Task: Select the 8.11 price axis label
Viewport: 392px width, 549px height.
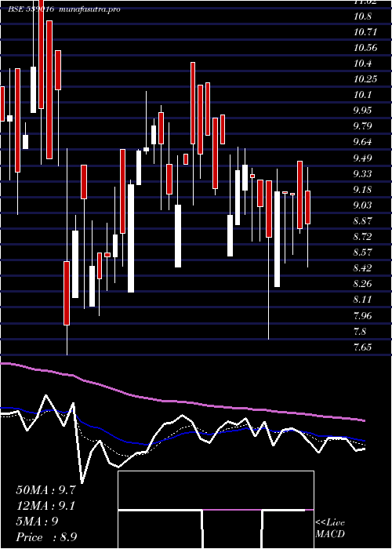Action: click(363, 300)
